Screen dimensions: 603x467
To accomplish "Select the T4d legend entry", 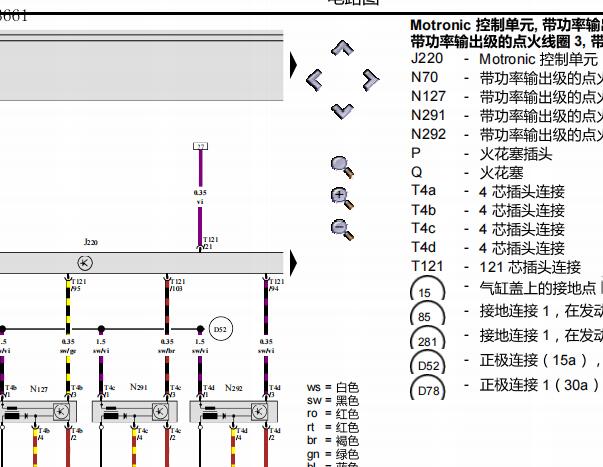I will (x=488, y=248).
